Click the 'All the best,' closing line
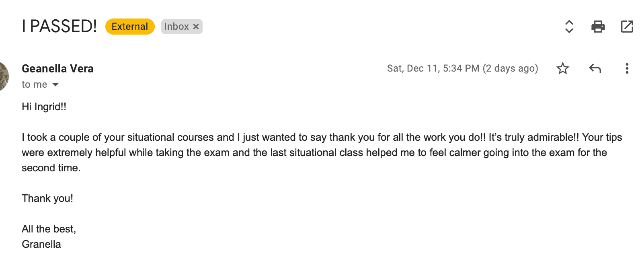Image resolution: width=644 pixels, height=259 pixels. coord(49,229)
